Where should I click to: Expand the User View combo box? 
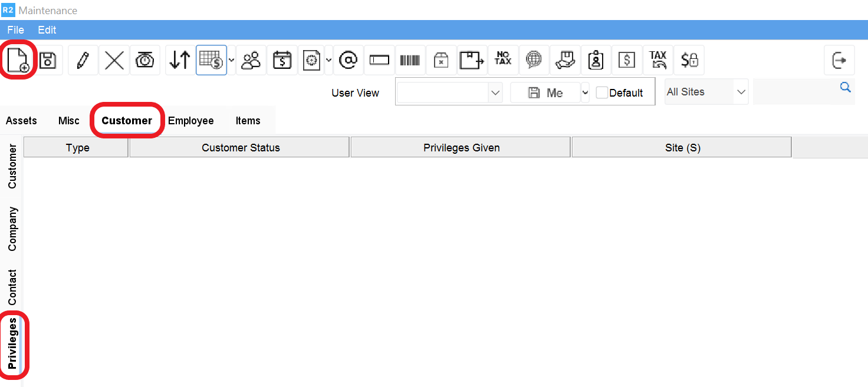495,92
